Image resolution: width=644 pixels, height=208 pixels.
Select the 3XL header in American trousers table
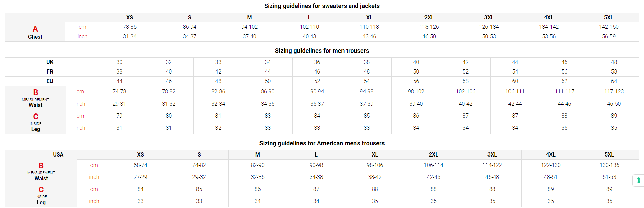pos(492,155)
